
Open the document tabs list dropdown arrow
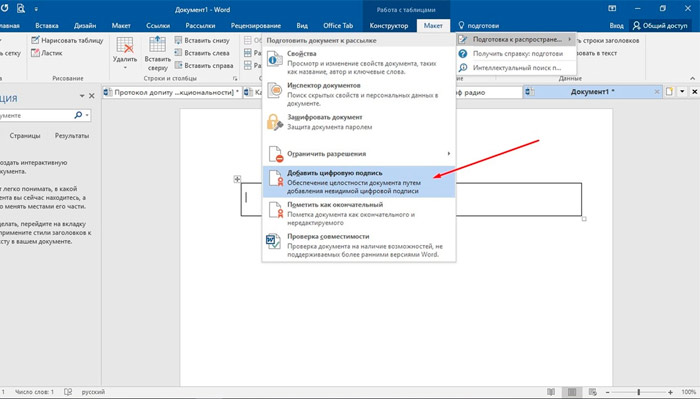[x=682, y=92]
